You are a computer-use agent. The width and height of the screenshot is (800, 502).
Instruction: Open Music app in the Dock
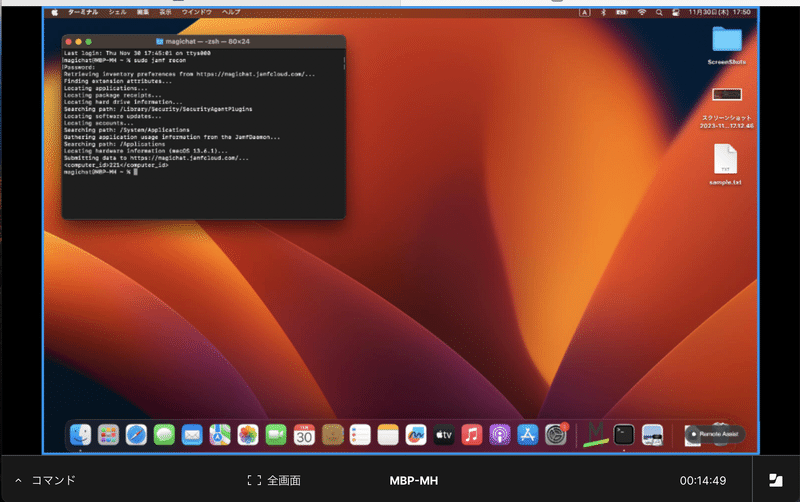coord(472,435)
